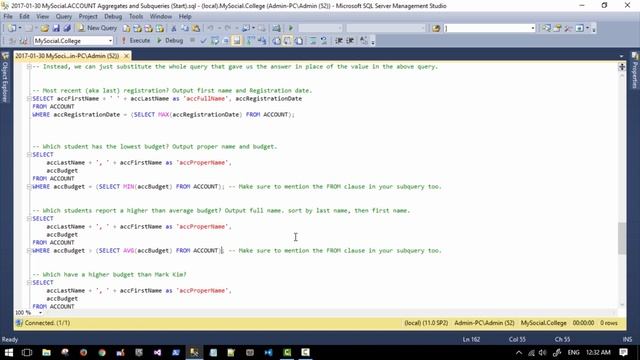Screen dimensions: 640x360
Task: Open the File menu
Action: pos(8,17)
